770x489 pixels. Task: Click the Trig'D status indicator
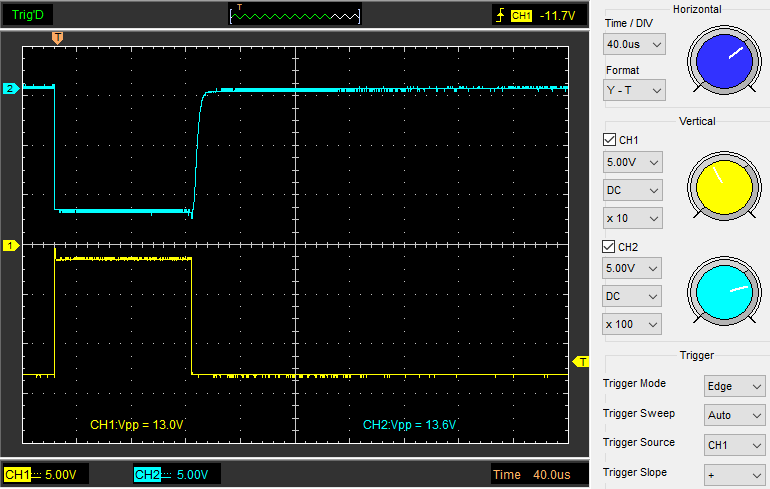click(28, 15)
